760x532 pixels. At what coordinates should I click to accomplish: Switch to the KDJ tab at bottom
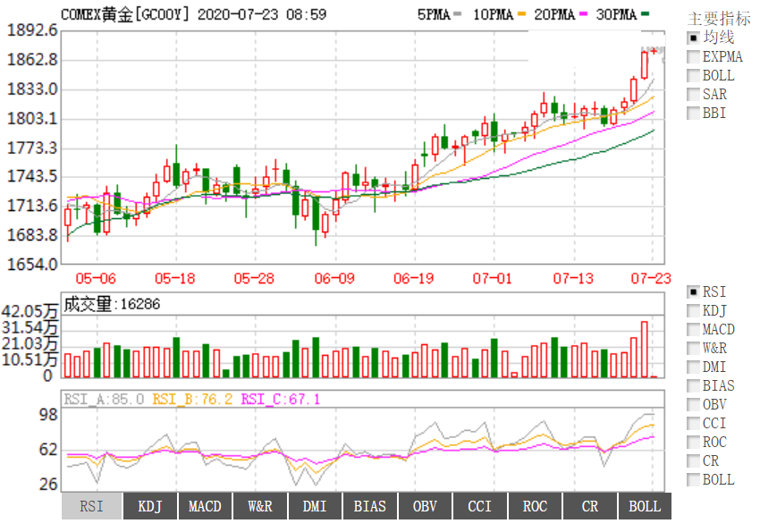(x=150, y=506)
